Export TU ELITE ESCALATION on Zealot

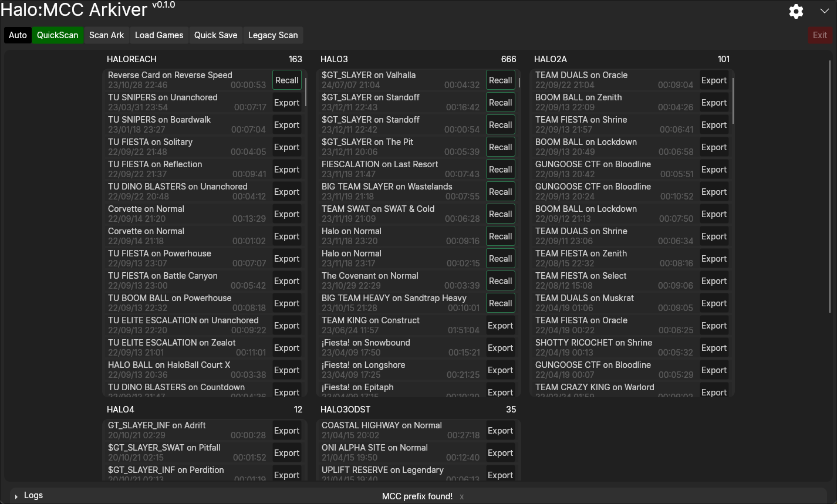(x=287, y=348)
